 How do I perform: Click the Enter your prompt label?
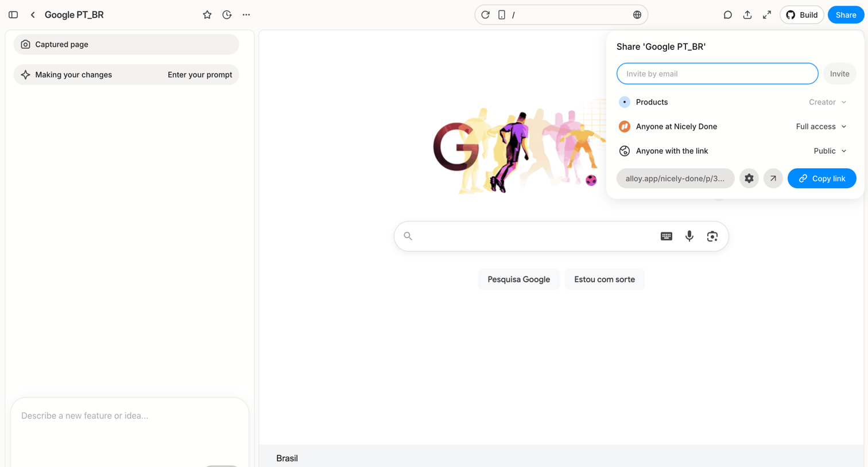coord(200,75)
